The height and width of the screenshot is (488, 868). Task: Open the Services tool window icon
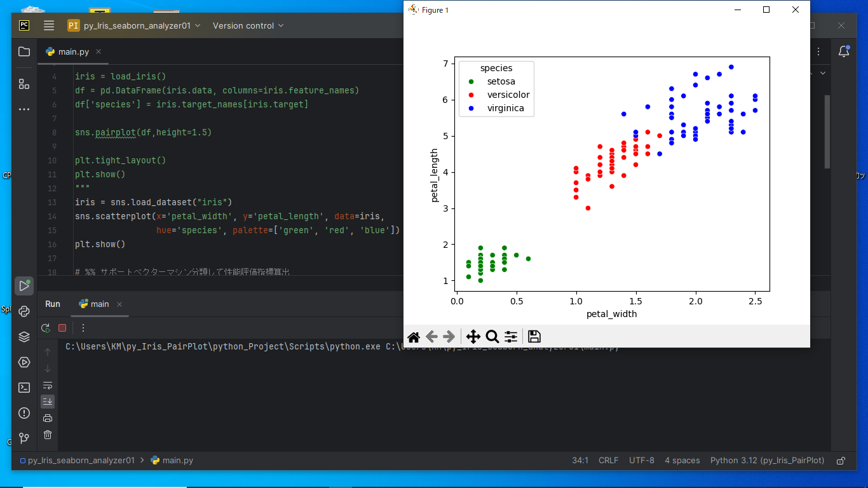(24, 362)
